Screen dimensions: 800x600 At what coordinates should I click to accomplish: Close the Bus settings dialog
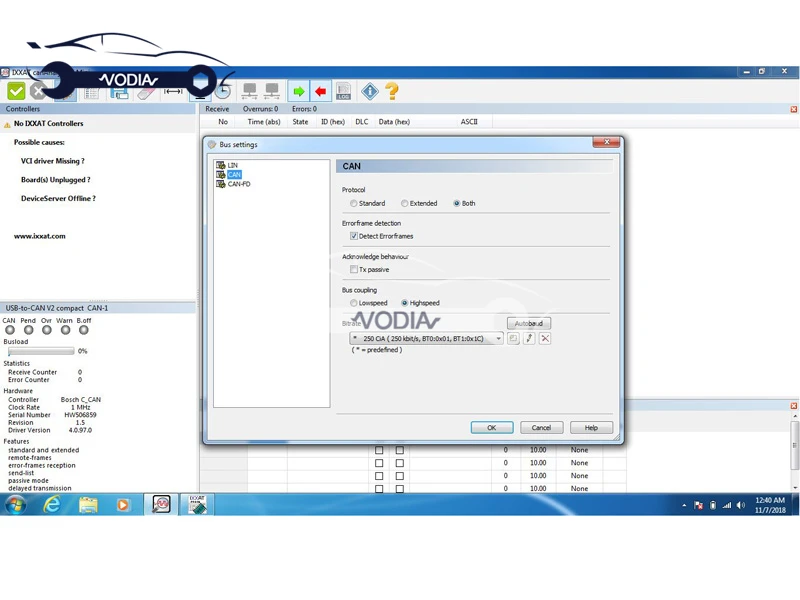pyautogui.click(x=606, y=142)
